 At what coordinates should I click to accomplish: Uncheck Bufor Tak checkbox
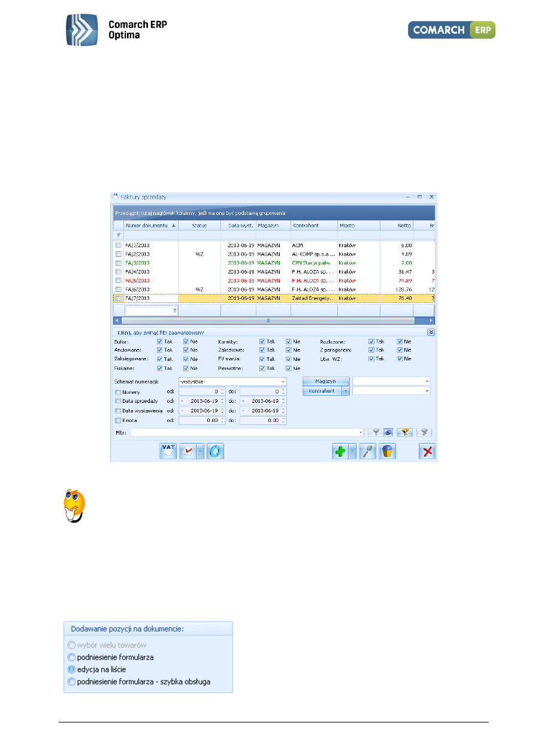point(159,341)
